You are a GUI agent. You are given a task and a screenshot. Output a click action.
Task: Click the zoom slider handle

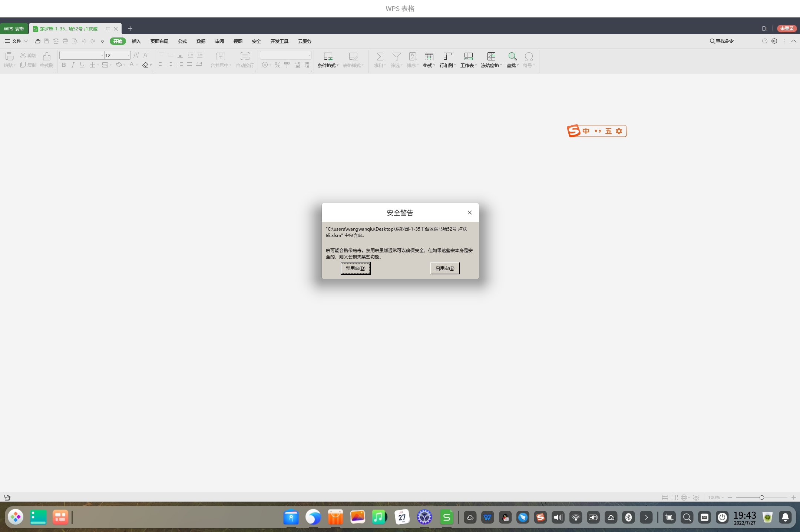[761, 498]
